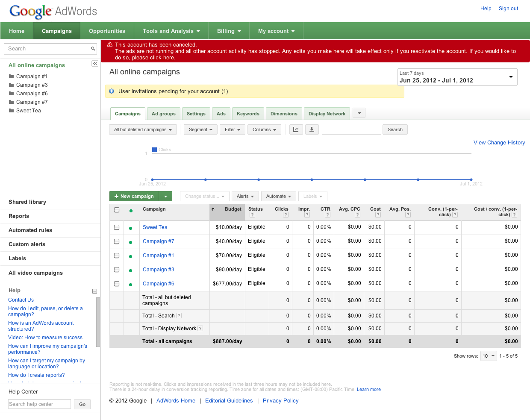Switch to Keywords tab

point(248,114)
